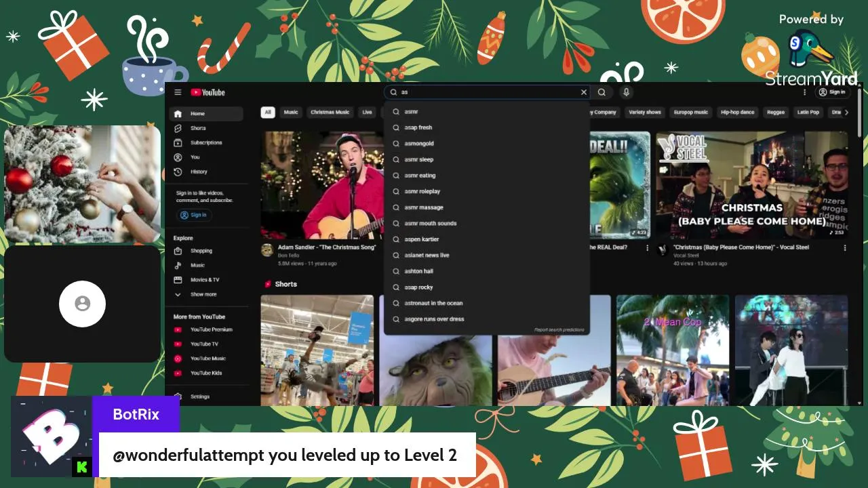This screenshot has height=488, width=868.
Task: Choose the 'asgore runs over dress' suggestion
Action: coord(486,319)
